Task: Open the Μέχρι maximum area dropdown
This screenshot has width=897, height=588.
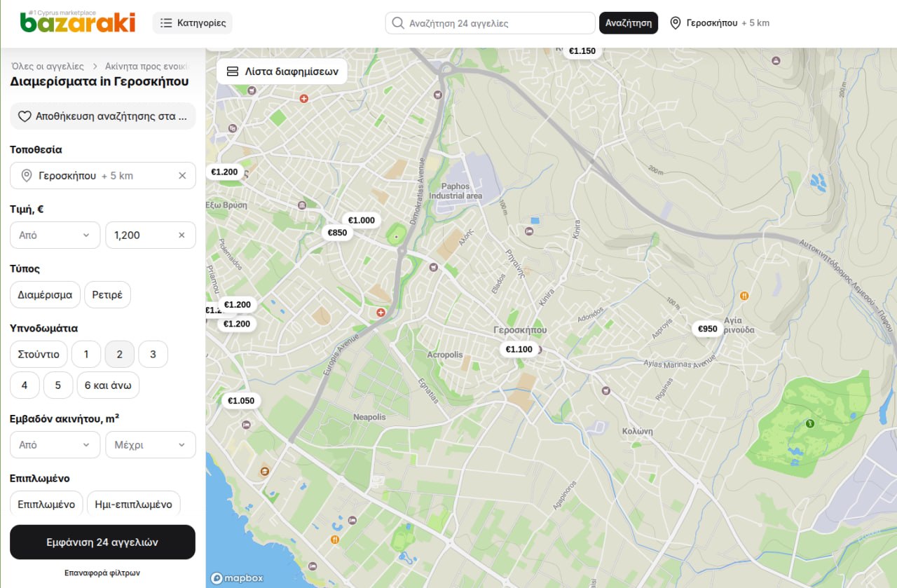Action: pos(151,445)
